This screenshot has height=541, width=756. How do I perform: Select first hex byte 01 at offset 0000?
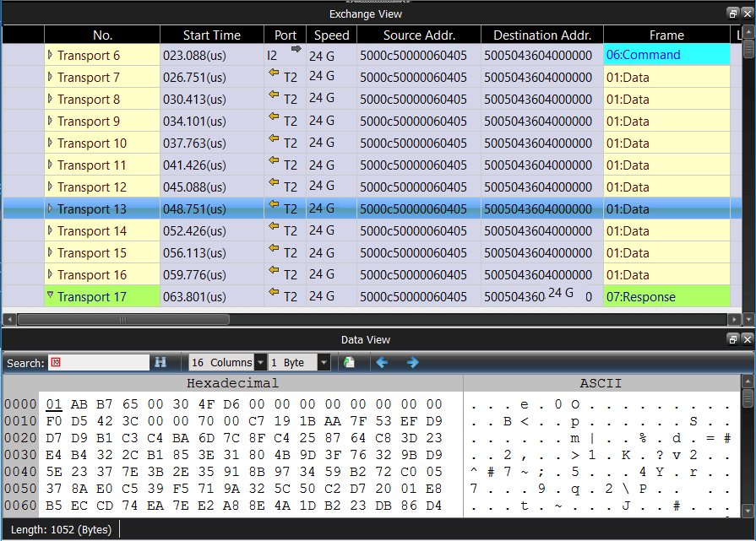[54, 403]
